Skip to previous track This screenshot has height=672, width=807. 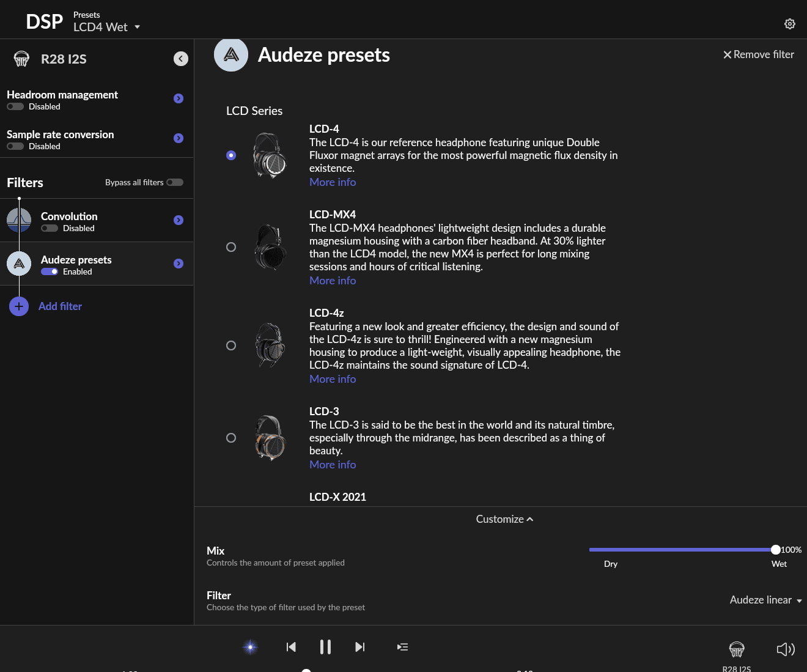(x=291, y=647)
